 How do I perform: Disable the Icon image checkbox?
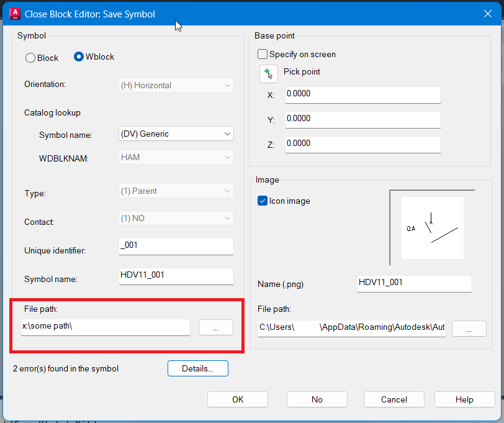(x=263, y=201)
